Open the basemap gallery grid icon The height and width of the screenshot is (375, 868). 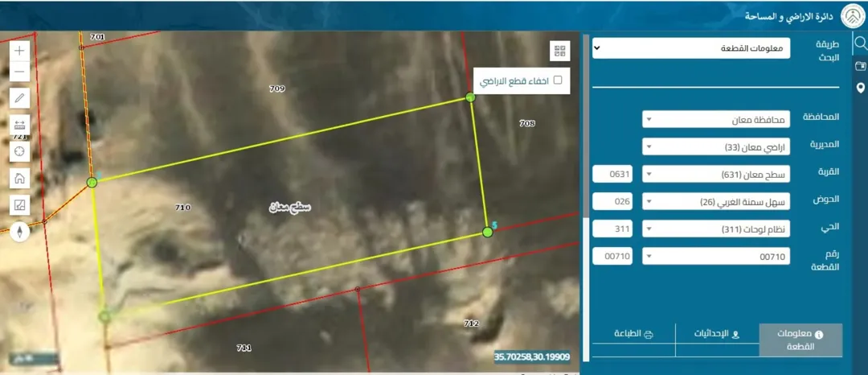[559, 52]
